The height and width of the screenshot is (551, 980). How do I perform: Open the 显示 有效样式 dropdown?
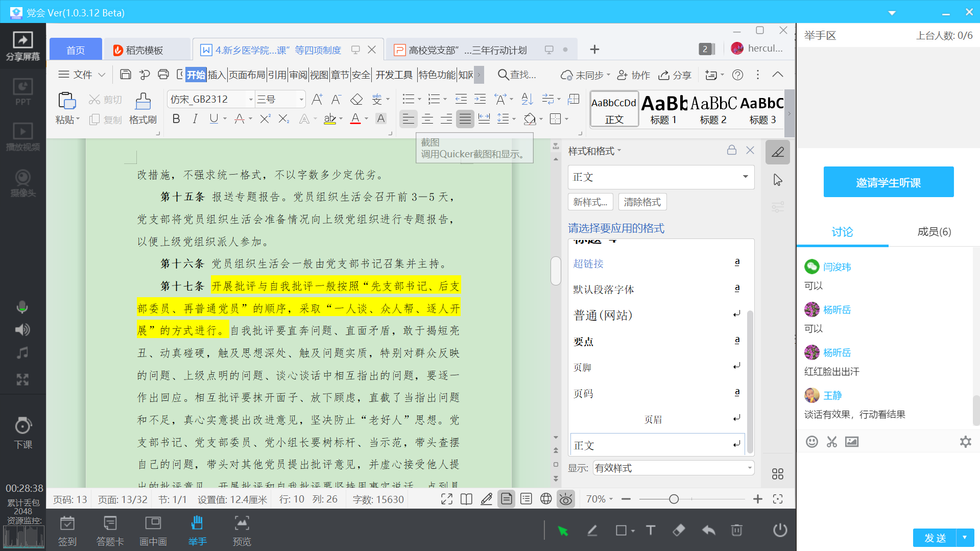click(749, 468)
